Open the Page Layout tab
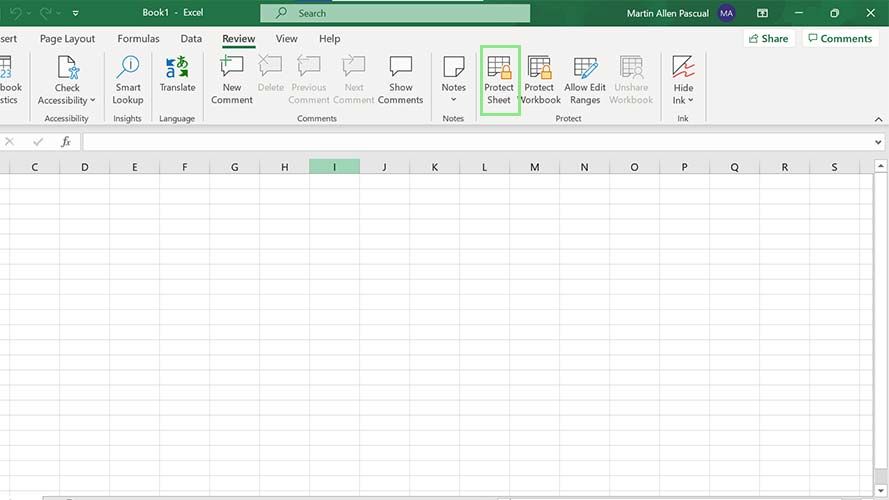The width and height of the screenshot is (889, 500). [67, 39]
